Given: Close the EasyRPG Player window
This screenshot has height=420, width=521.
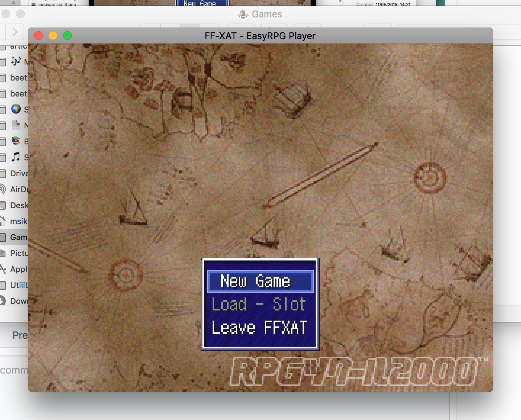Looking at the screenshot, I should [38, 36].
